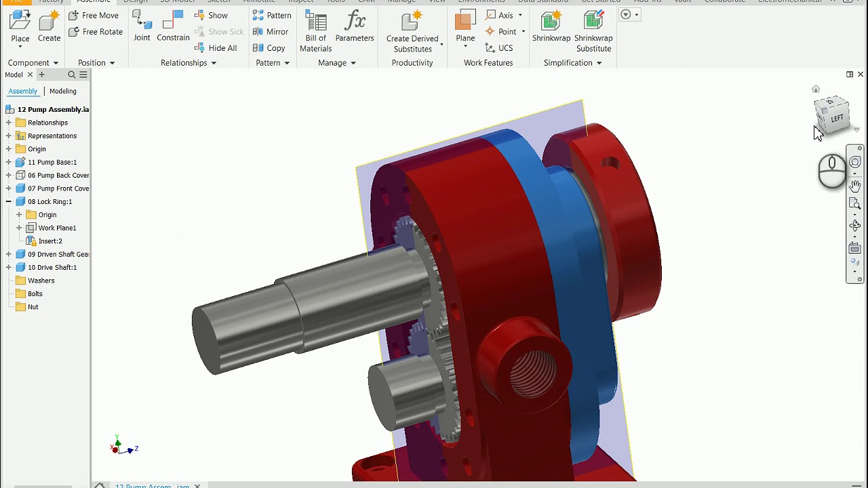Switch to the Modeling browser tab
Viewport: 868px width, 488px height.
(x=62, y=91)
